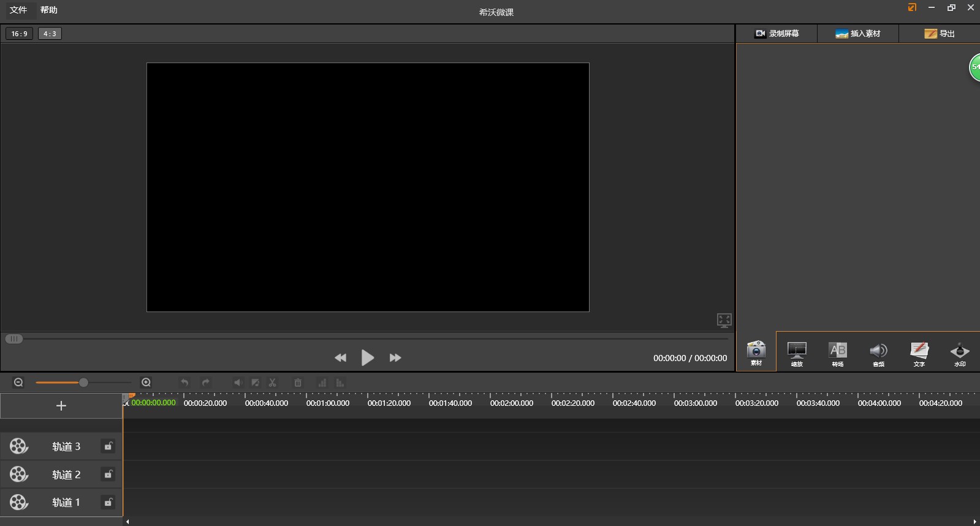
Task: Click the green 00:00:00.000 current time label
Action: coord(153,403)
